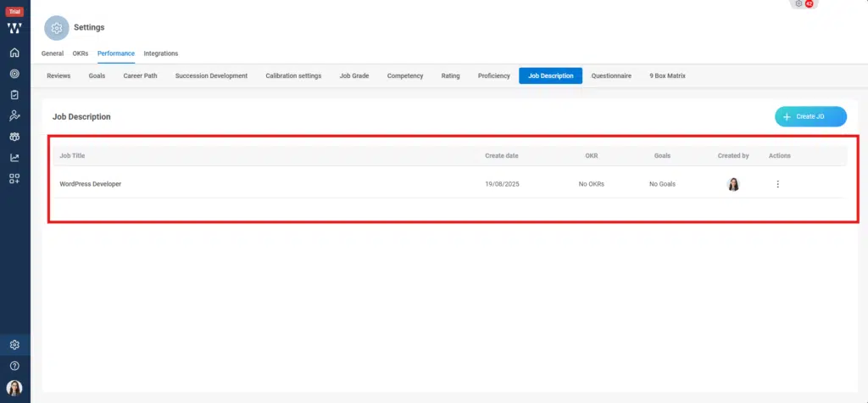Click the settings gear in sidebar

(x=15, y=344)
